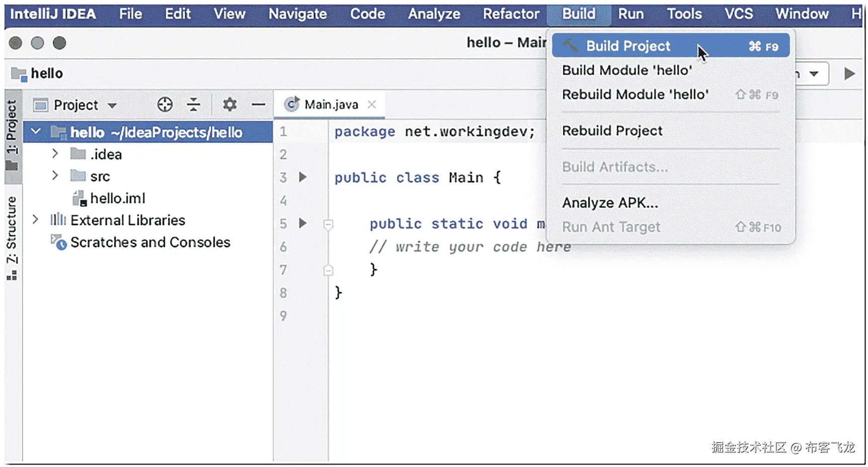
Task: Click run gutter arrow beside class Main
Action: [302, 177]
